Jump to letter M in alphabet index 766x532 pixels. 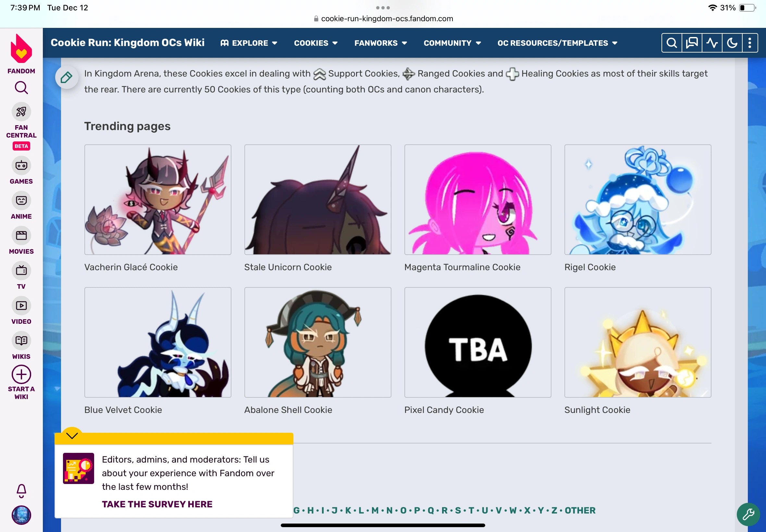[x=375, y=510]
